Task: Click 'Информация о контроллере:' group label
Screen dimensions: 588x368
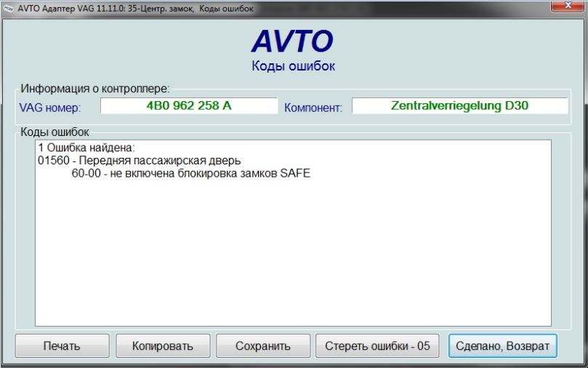Action: tap(95, 89)
